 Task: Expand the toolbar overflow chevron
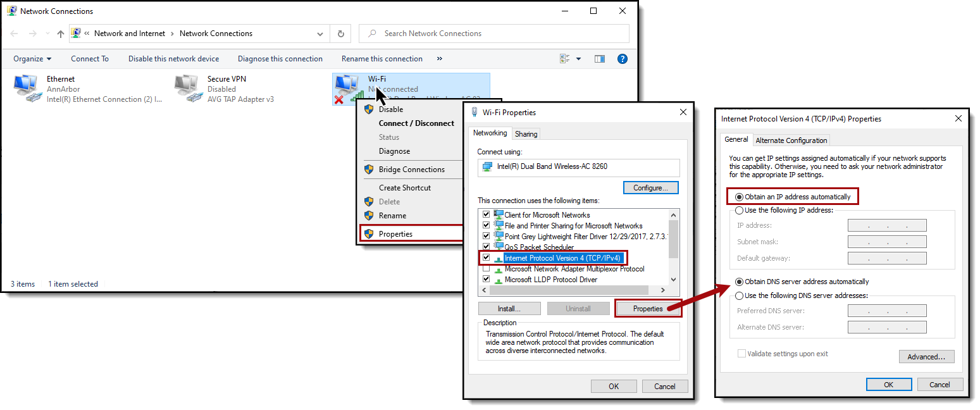point(440,59)
